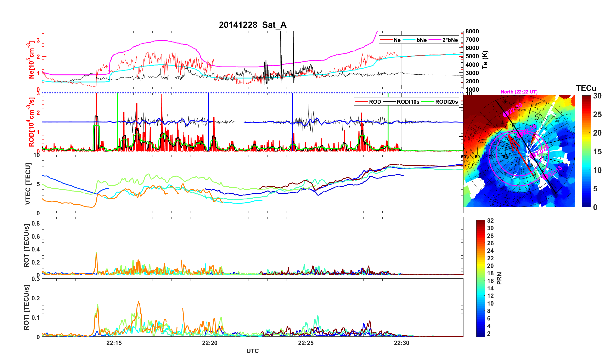Viewport: 602px width, 364px height.
Task: Click the 22:25 tick label on time axis
Action: 306,343
